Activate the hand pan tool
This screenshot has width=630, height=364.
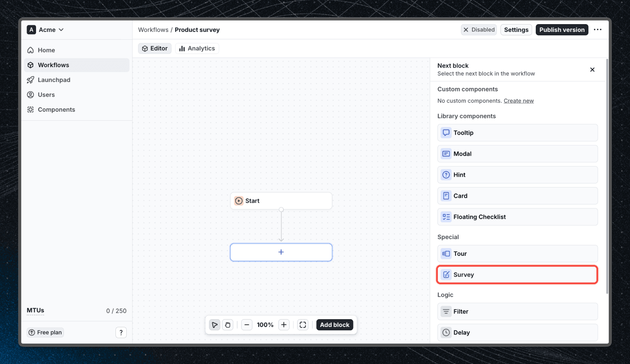pos(228,325)
